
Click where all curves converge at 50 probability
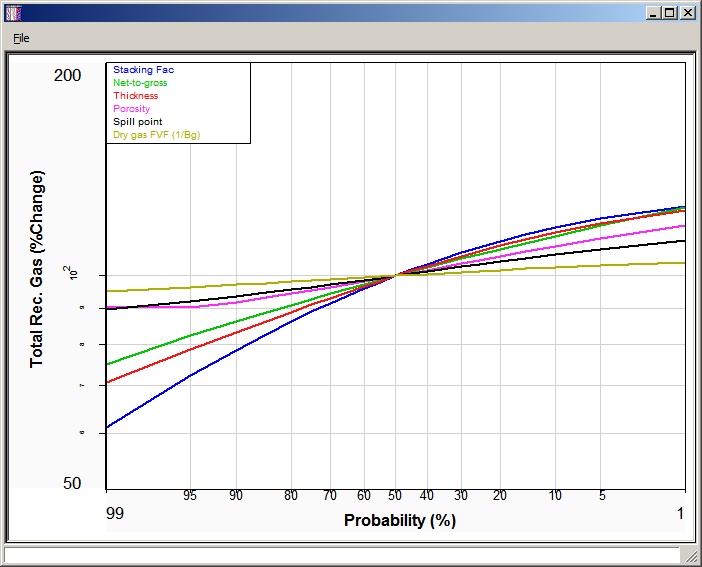click(x=396, y=274)
